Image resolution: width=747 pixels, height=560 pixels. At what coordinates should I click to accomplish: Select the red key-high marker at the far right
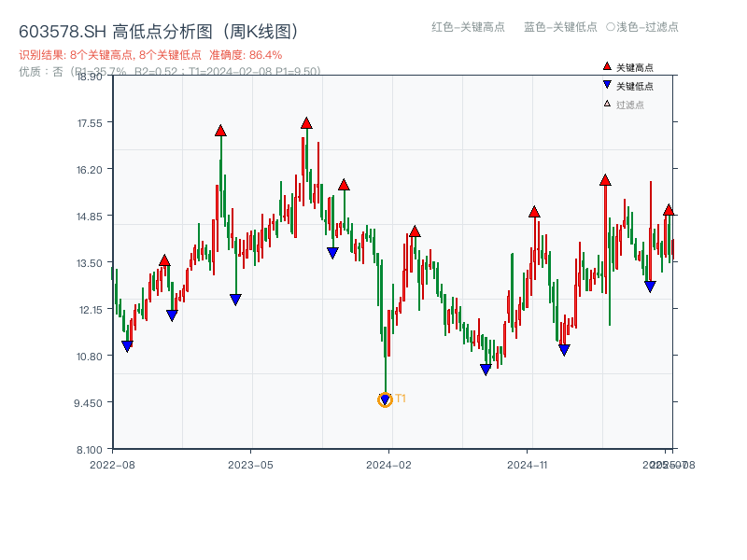(669, 212)
